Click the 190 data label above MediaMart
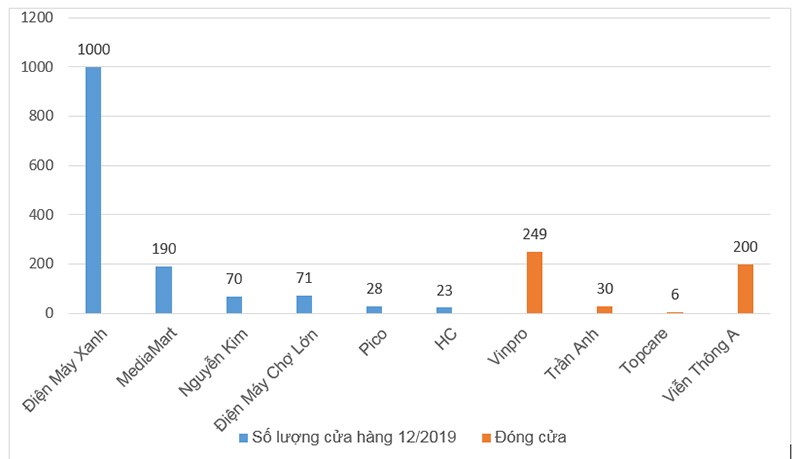The height and width of the screenshot is (459, 800). pos(163,248)
